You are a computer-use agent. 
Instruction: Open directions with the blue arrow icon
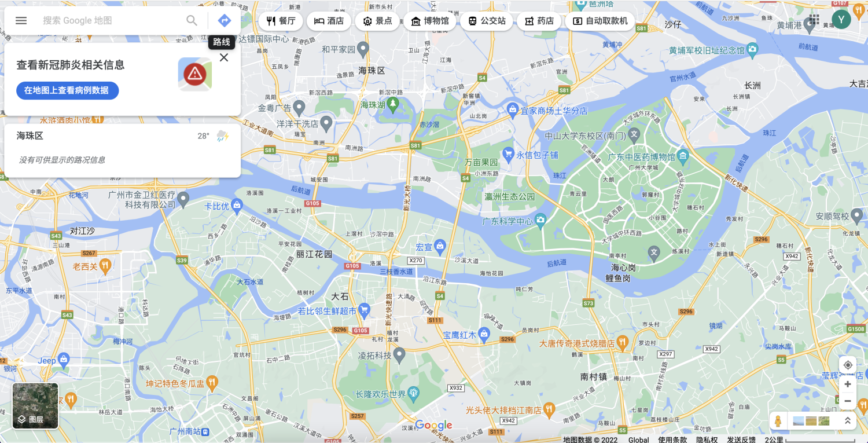[x=224, y=20]
